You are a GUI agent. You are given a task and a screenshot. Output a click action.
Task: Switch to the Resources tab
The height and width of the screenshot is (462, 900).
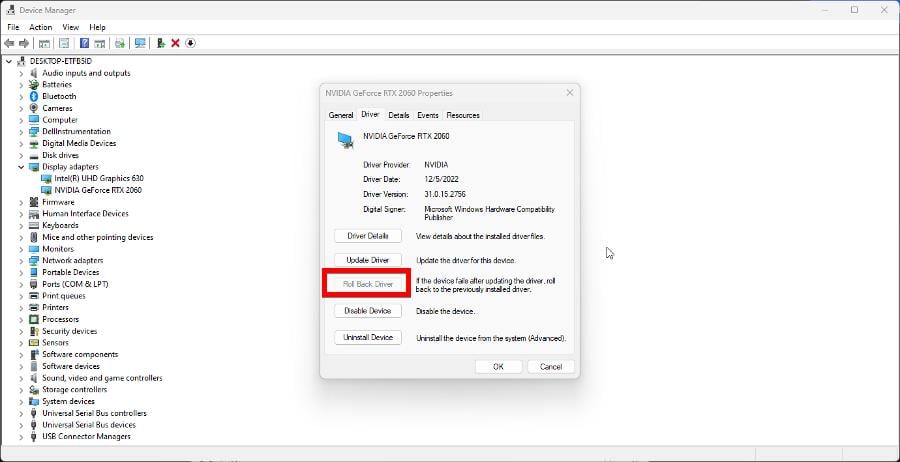point(463,115)
